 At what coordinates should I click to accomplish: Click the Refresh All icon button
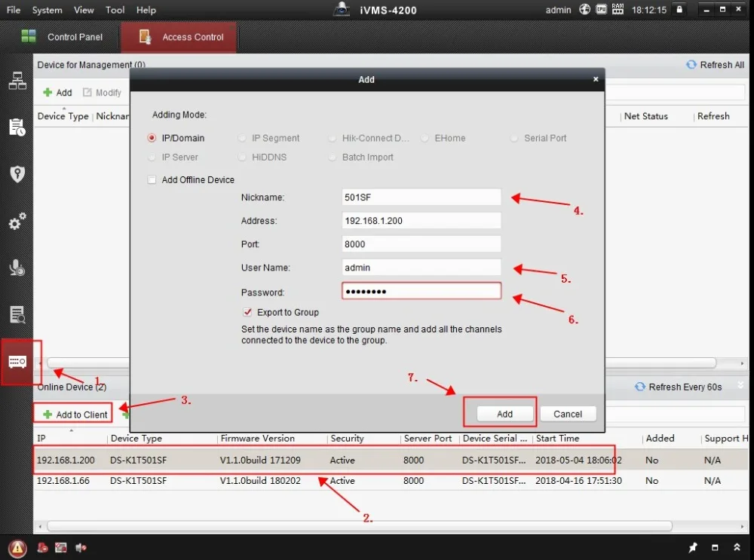click(x=691, y=64)
